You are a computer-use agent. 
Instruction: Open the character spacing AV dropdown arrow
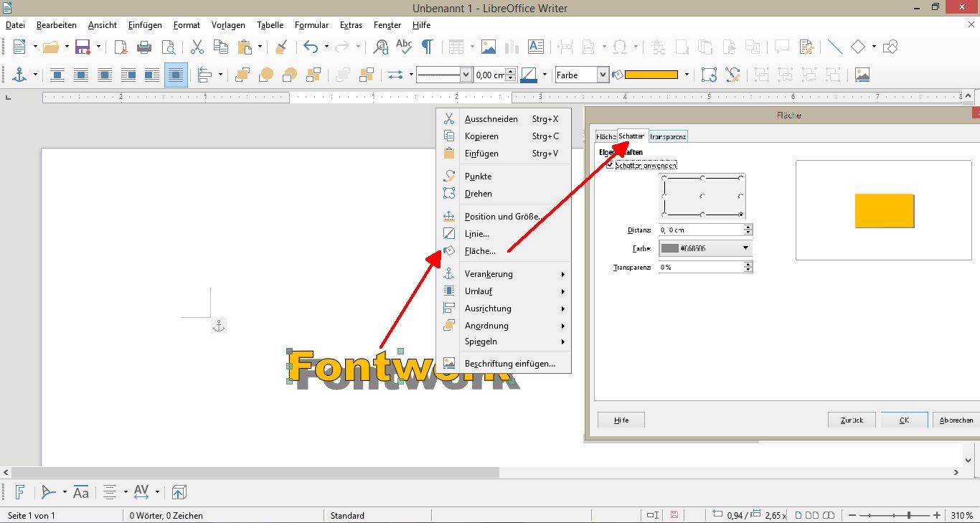click(157, 492)
